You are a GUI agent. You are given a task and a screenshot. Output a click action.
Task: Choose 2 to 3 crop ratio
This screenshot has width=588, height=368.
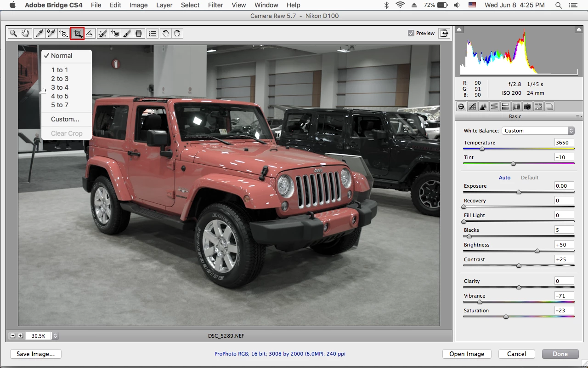[67, 79]
